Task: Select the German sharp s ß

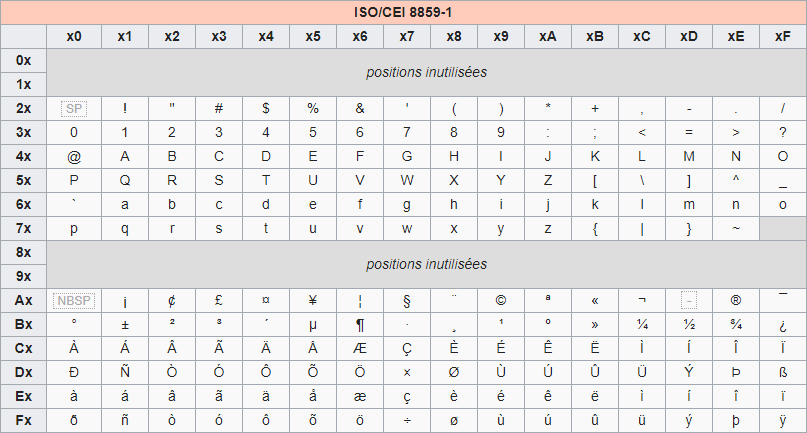Action: point(783,372)
